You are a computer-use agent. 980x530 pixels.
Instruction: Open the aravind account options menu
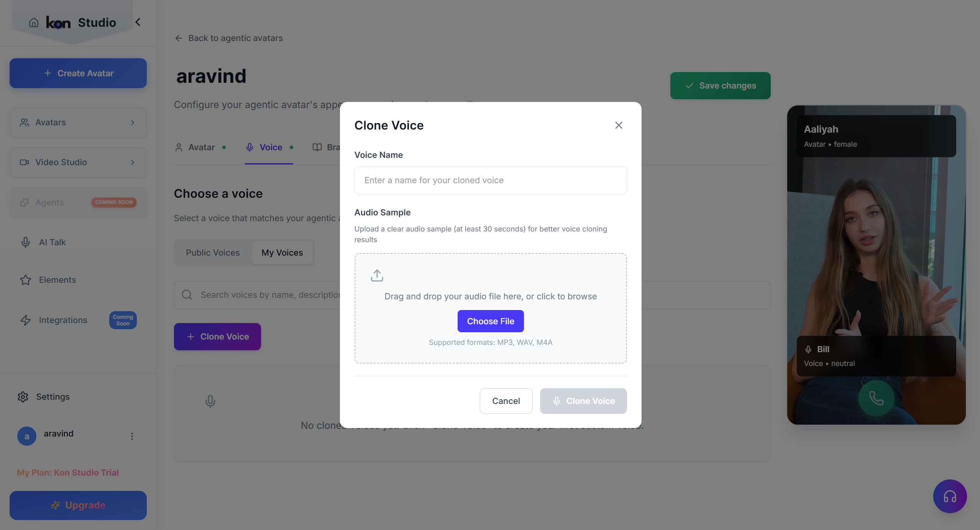point(131,436)
